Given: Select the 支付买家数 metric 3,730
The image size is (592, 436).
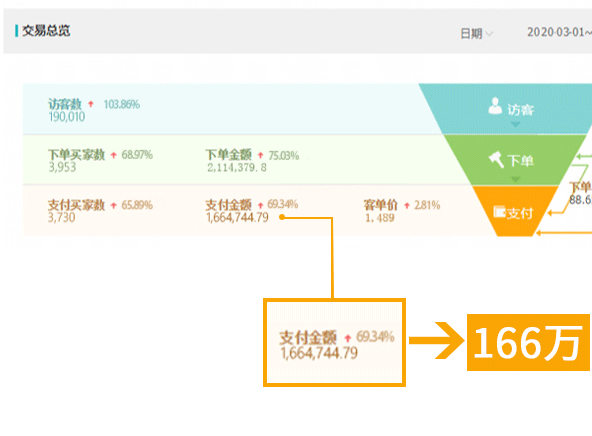Looking at the screenshot, I should 62,218.
